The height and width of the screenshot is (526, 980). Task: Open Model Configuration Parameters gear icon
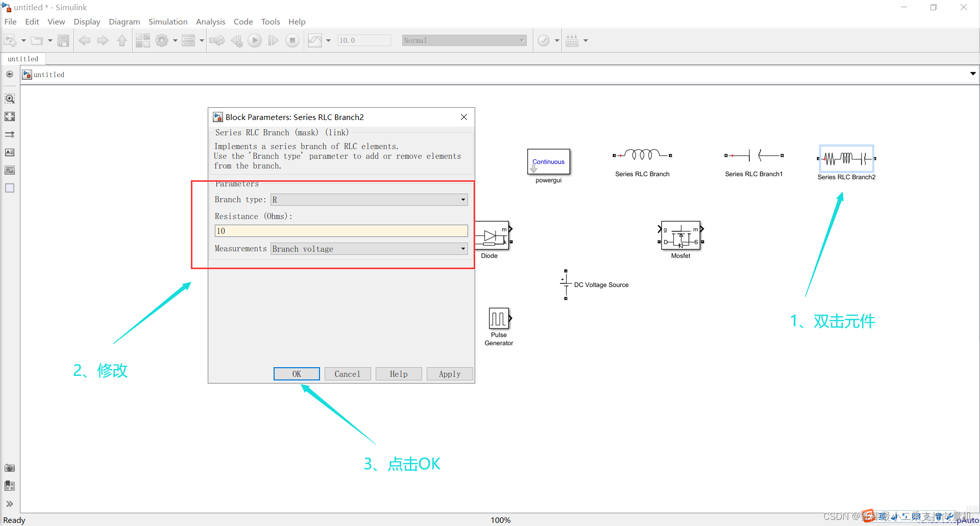[x=162, y=40]
